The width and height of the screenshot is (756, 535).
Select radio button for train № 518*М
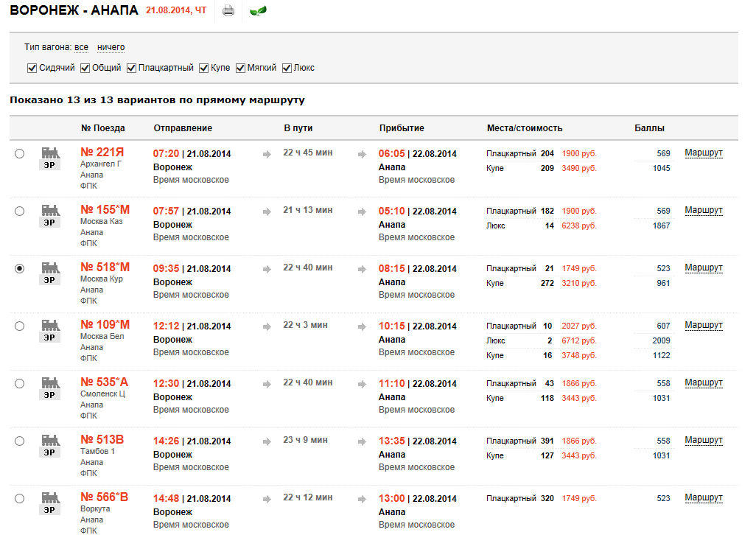[19, 268]
